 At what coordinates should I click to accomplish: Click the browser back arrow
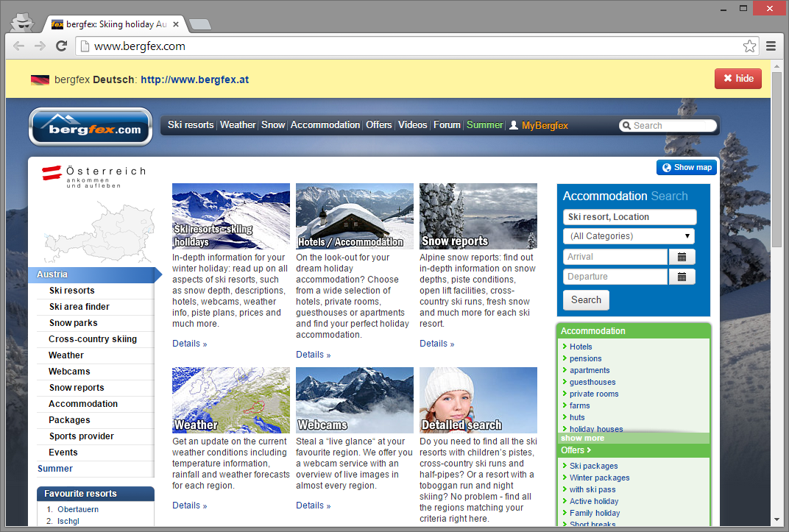19,46
